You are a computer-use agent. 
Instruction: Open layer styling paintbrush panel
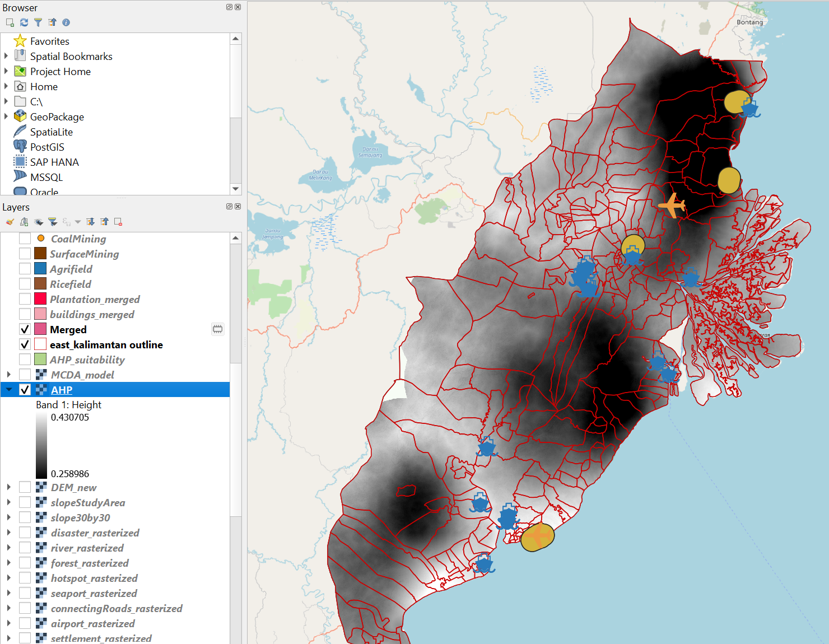[x=10, y=222]
